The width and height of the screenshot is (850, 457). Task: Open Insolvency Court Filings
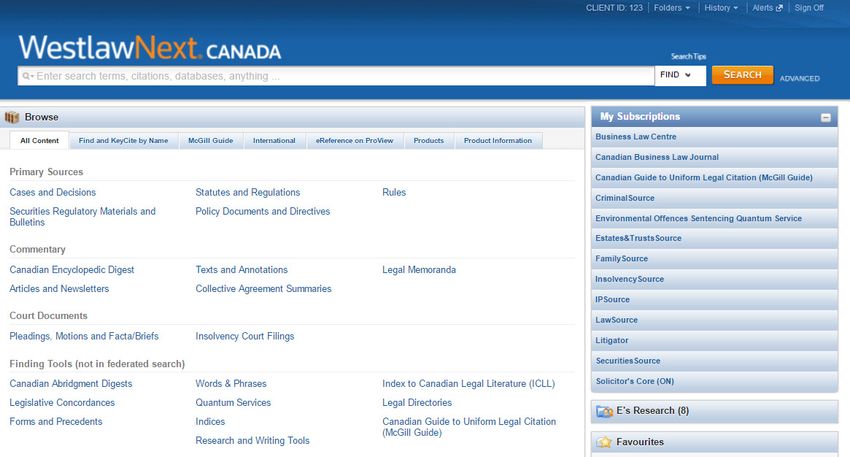[x=244, y=336]
